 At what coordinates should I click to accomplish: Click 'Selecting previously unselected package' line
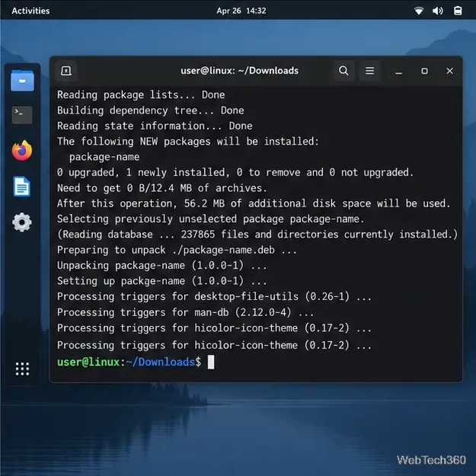[x=211, y=219]
